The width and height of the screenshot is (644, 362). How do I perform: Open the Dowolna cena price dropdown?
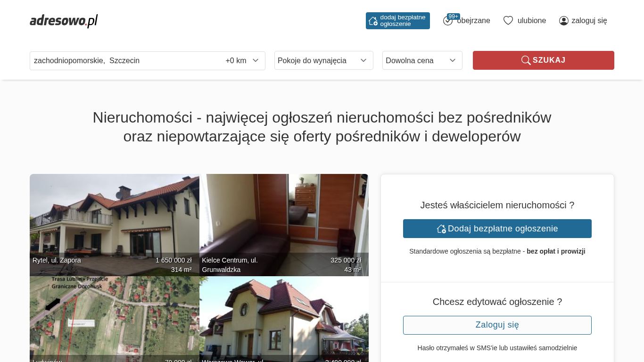(x=422, y=60)
